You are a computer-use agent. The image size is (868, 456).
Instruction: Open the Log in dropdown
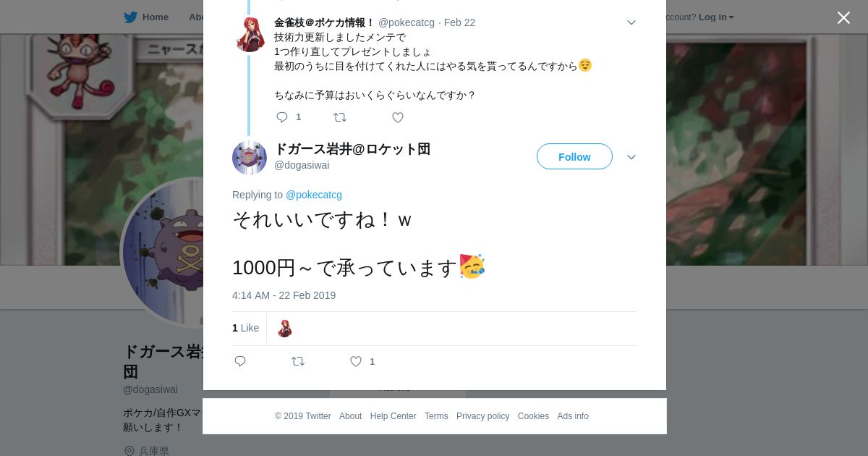(716, 17)
